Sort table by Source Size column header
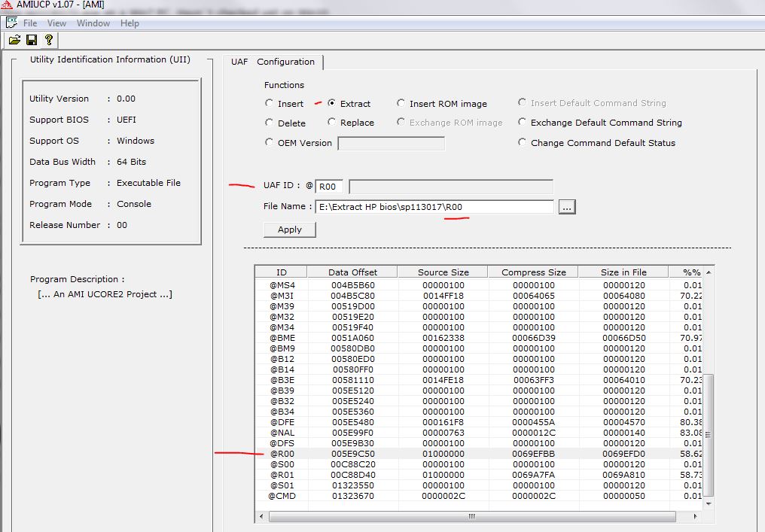The height and width of the screenshot is (532, 765). click(443, 272)
